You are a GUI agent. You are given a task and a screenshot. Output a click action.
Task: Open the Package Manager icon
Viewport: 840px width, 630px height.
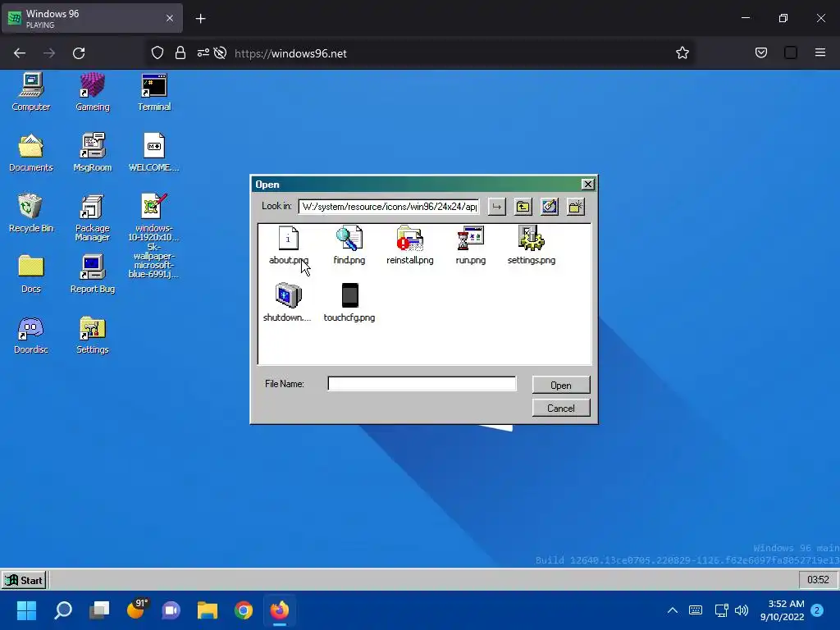[x=93, y=217]
